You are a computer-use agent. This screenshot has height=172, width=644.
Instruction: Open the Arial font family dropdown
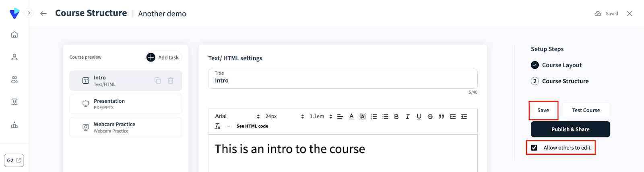coord(237,117)
